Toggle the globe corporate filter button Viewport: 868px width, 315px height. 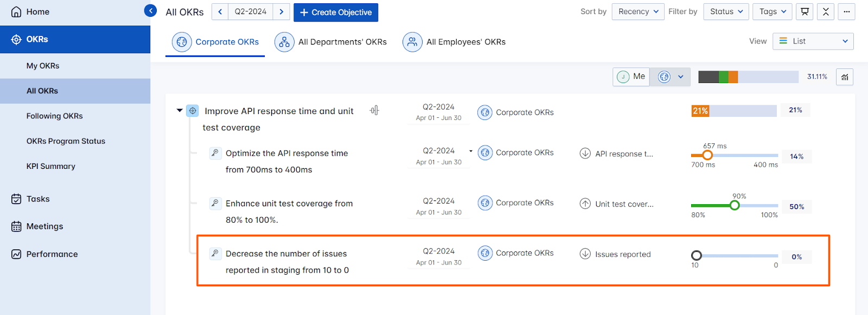tap(665, 77)
